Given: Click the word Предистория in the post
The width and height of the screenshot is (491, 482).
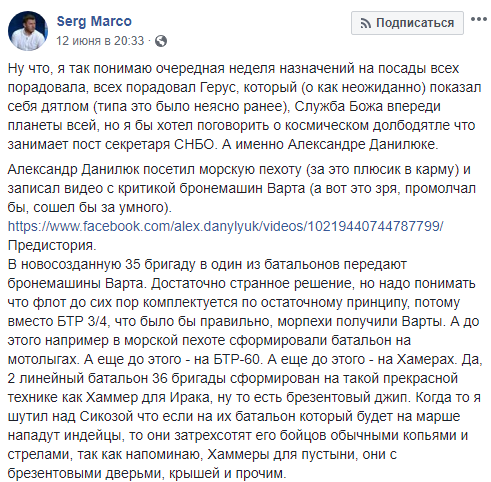Looking at the screenshot, I should point(52,245).
